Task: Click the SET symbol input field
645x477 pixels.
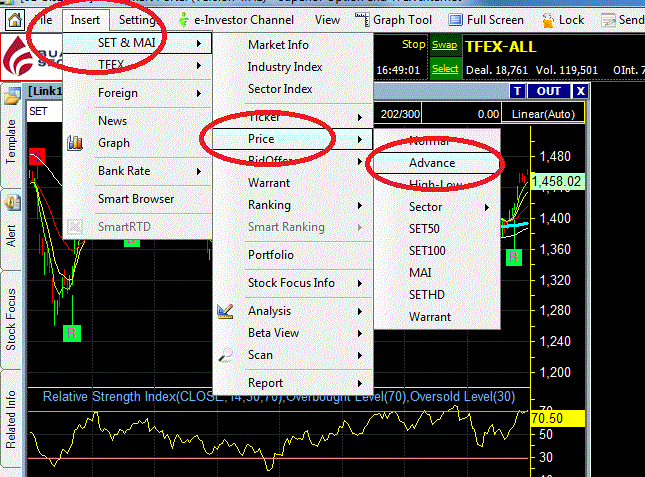Action: tap(44, 111)
